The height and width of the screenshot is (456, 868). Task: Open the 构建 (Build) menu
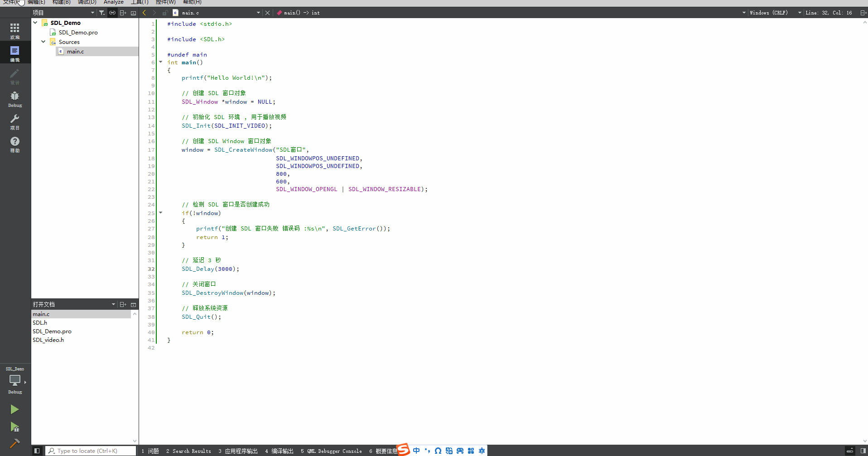(62, 2)
